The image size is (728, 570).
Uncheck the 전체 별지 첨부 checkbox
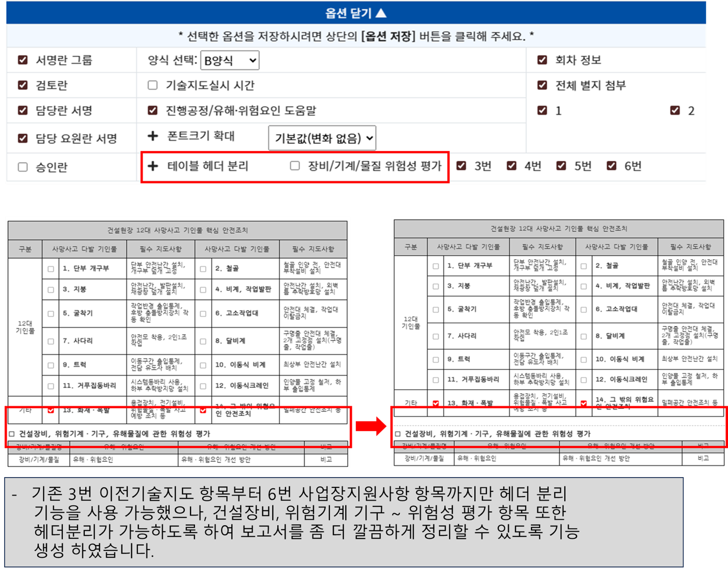[542, 85]
